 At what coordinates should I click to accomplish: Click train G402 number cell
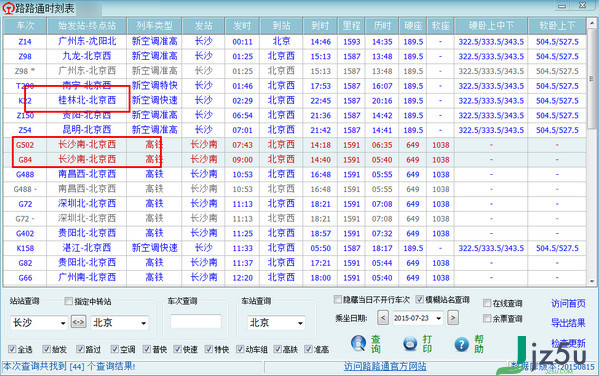pos(25,233)
